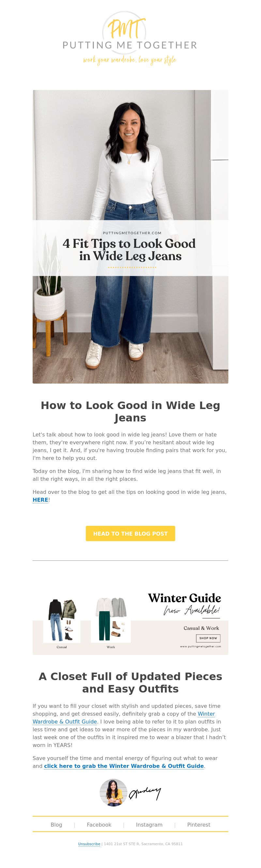Click the HERE blog link
This screenshot has width=261, height=868.
40,500
